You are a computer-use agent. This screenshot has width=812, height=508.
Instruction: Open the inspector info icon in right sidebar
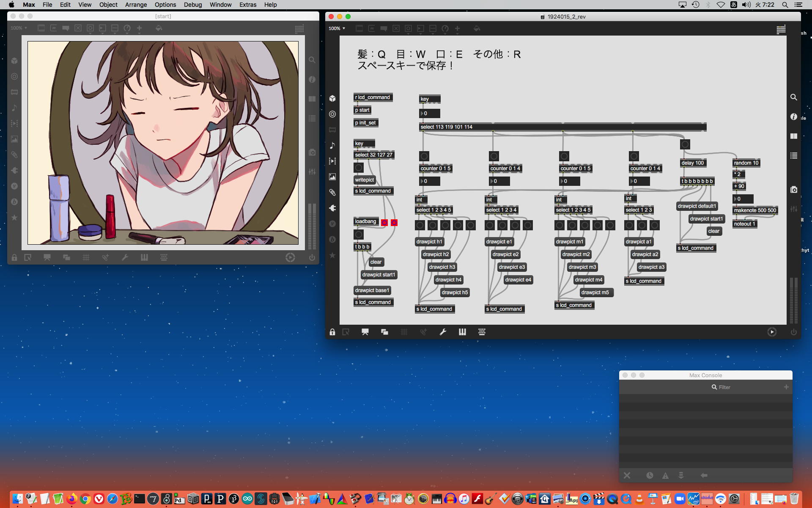point(794,117)
